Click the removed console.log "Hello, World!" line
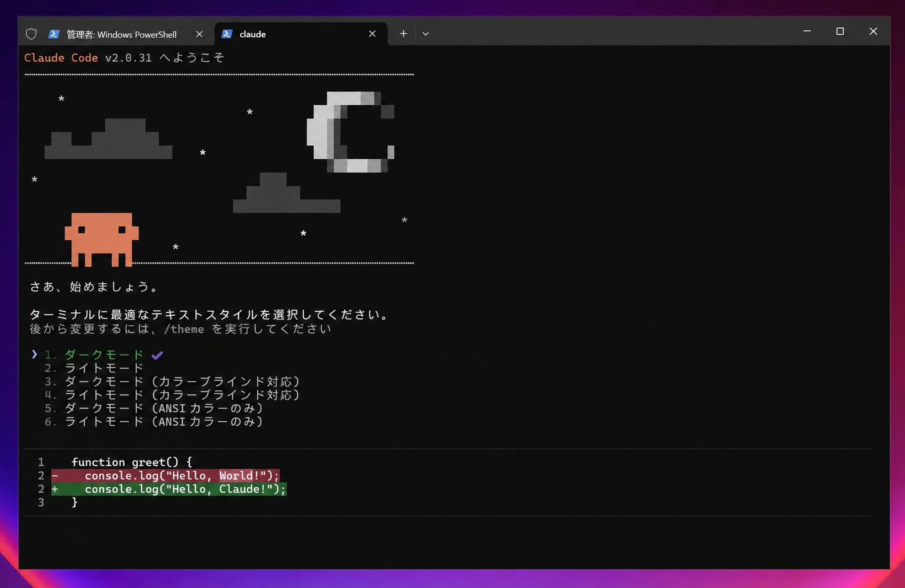The height and width of the screenshot is (588, 905). click(x=166, y=476)
